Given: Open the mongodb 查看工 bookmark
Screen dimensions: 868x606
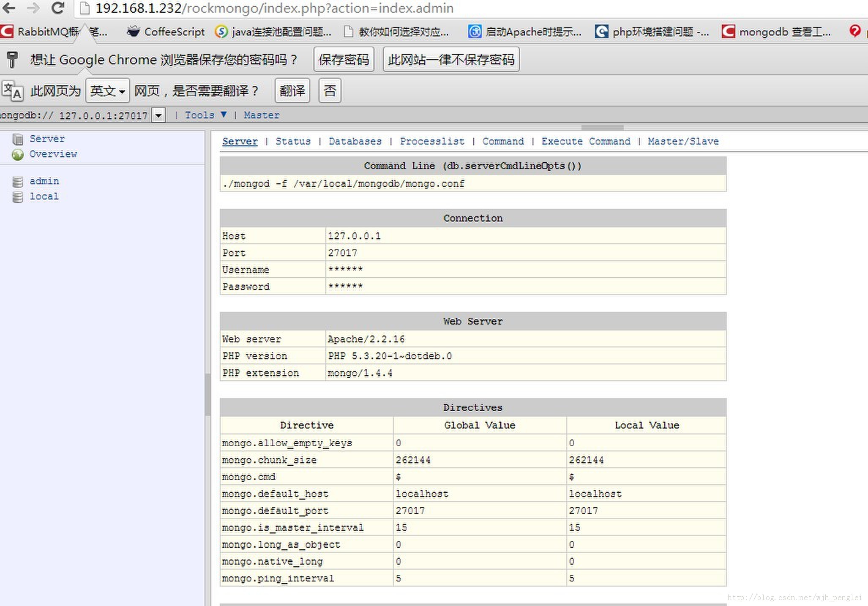Looking at the screenshot, I should click(776, 32).
